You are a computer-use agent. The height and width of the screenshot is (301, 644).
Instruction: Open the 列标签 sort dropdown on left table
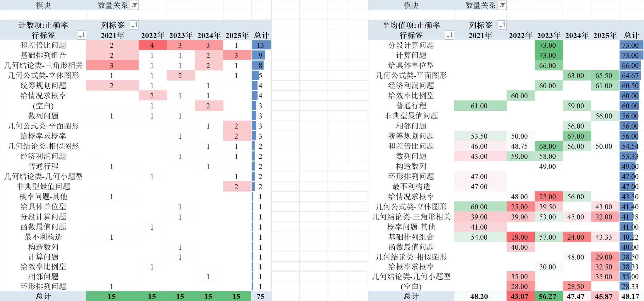click(x=134, y=25)
